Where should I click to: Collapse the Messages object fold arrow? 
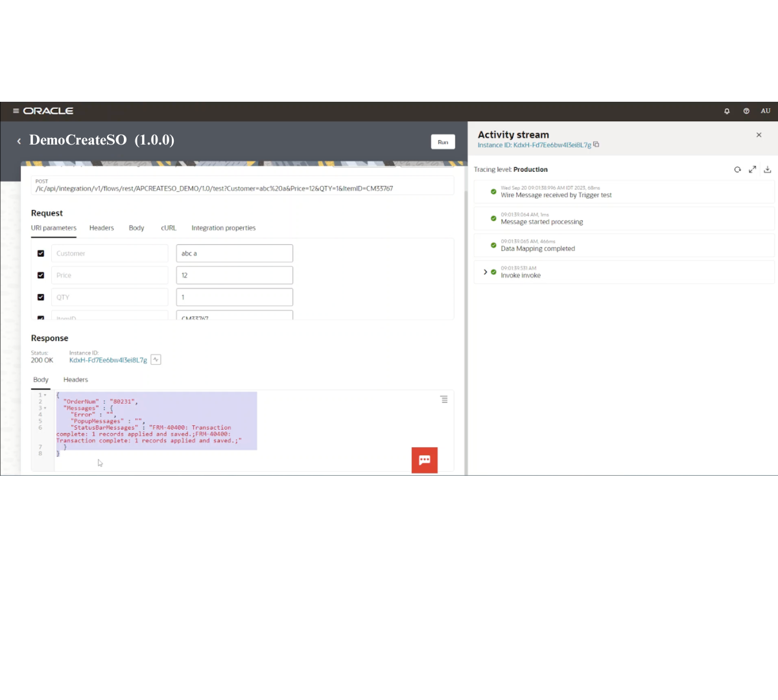click(x=45, y=408)
